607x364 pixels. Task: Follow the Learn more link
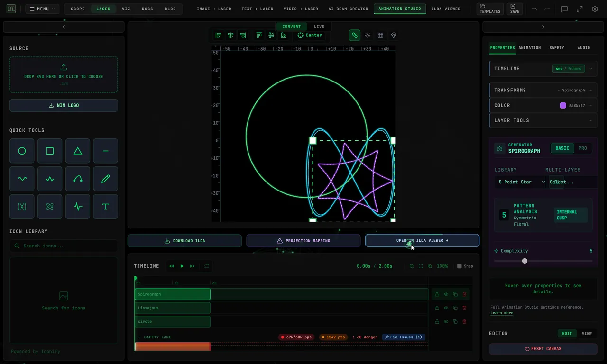[x=502, y=313]
